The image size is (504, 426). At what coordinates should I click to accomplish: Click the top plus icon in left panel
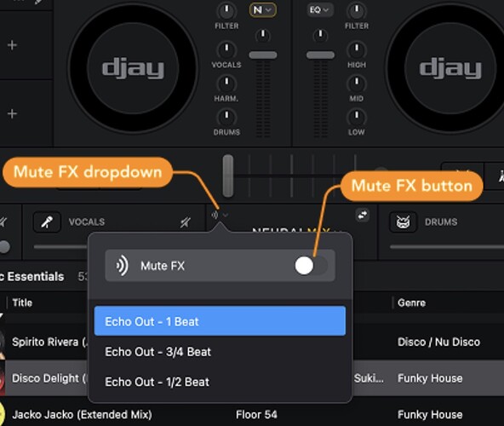(12, 45)
